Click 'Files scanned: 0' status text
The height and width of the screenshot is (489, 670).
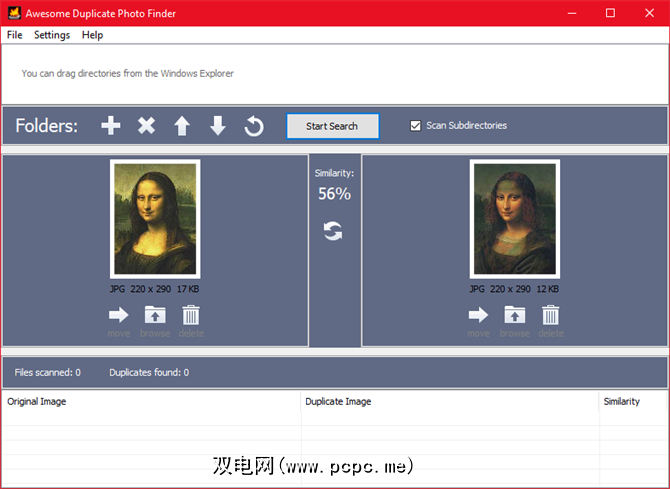tap(47, 372)
